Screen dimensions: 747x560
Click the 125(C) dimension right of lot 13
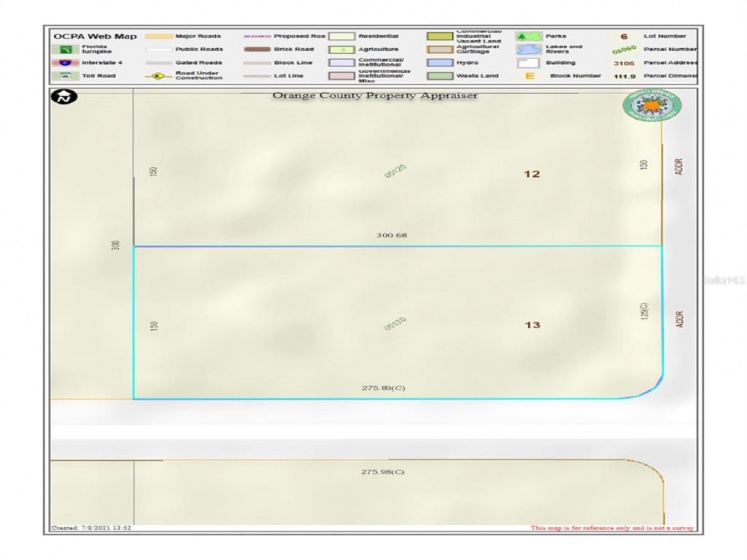coord(645,311)
